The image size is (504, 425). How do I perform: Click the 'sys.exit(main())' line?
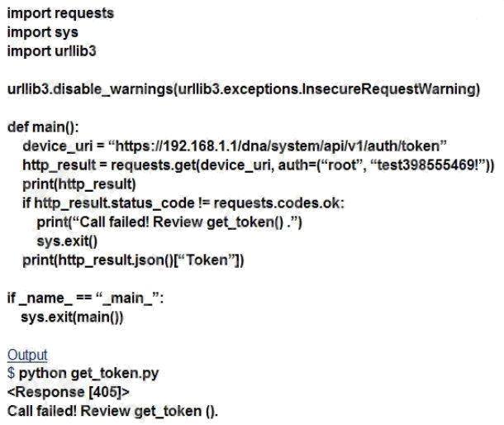tap(72, 317)
